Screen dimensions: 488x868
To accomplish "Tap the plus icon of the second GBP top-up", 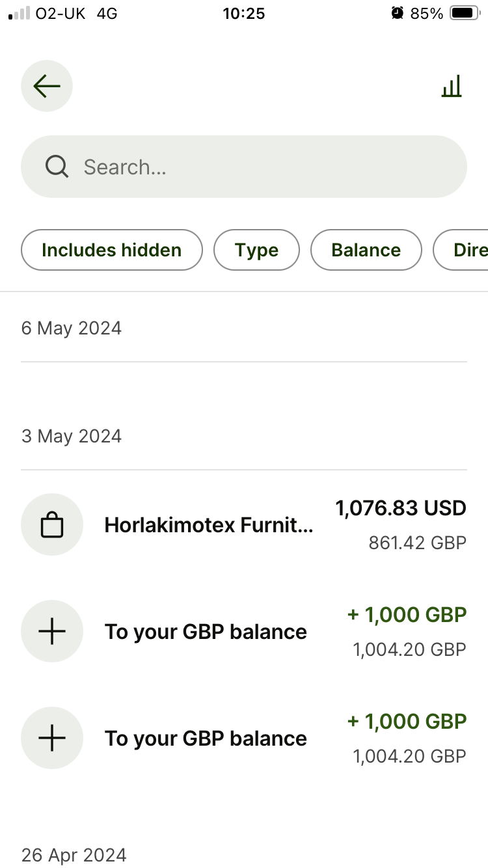I will 52,738.
